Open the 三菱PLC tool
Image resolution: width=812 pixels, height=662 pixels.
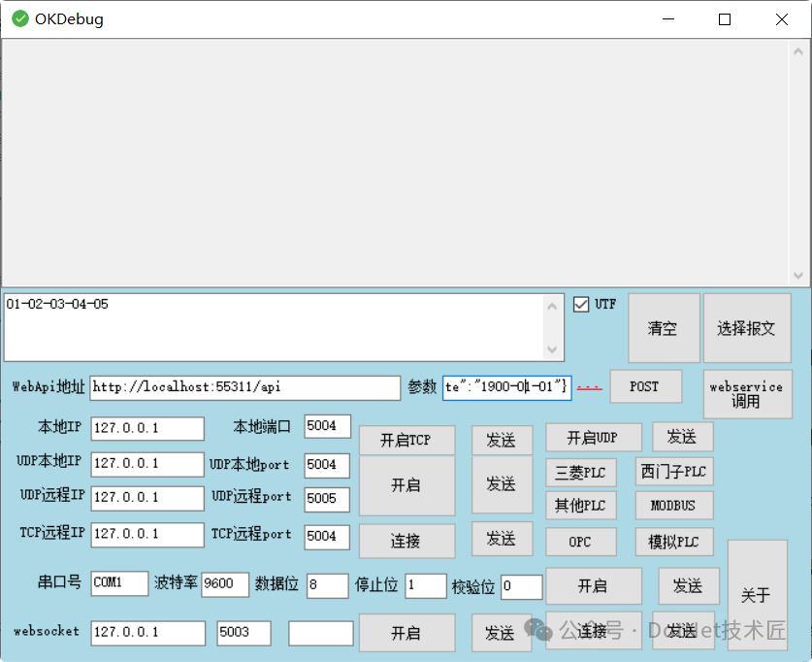581,473
